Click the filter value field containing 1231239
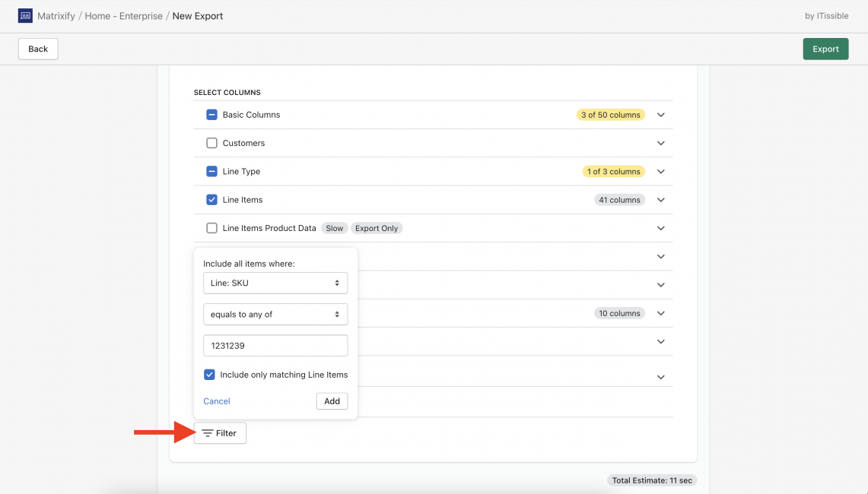 click(275, 345)
